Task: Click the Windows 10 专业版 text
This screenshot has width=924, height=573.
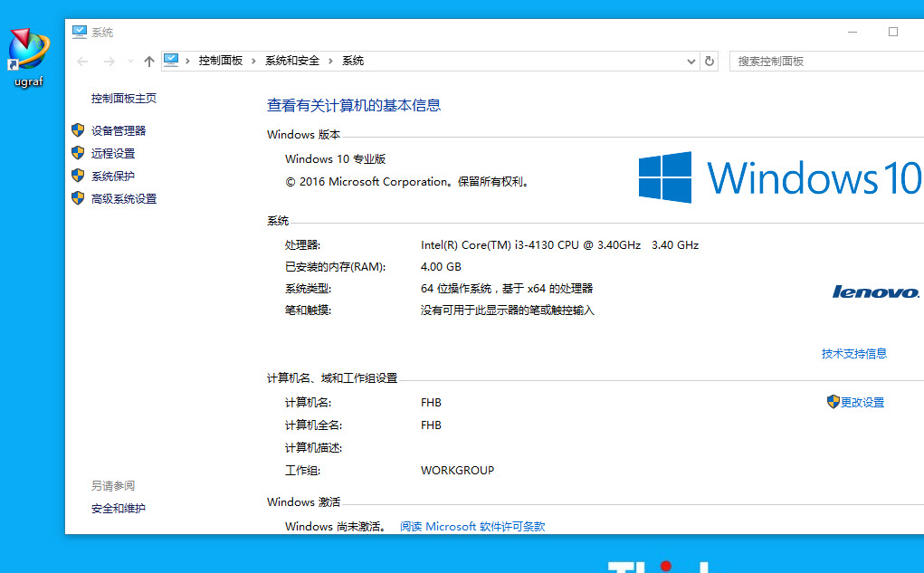Action: 336,159
